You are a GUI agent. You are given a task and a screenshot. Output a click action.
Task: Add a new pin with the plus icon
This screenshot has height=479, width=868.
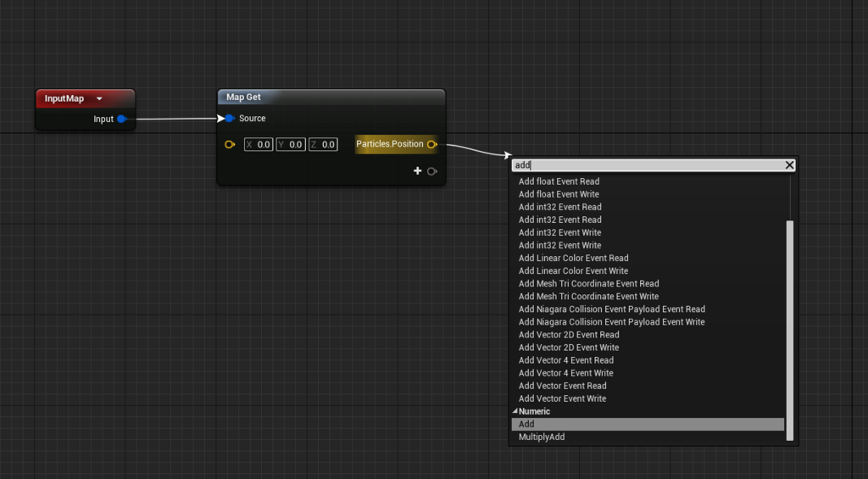coord(417,171)
